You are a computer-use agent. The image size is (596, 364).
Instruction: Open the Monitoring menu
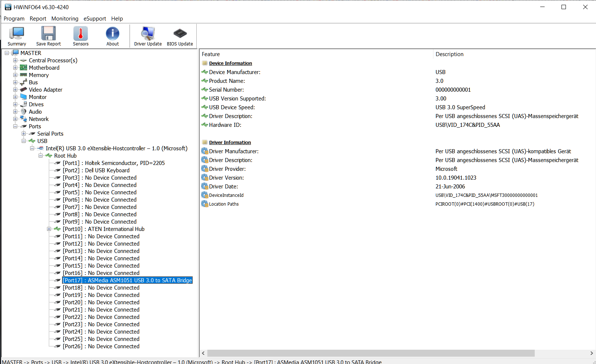[65, 19]
